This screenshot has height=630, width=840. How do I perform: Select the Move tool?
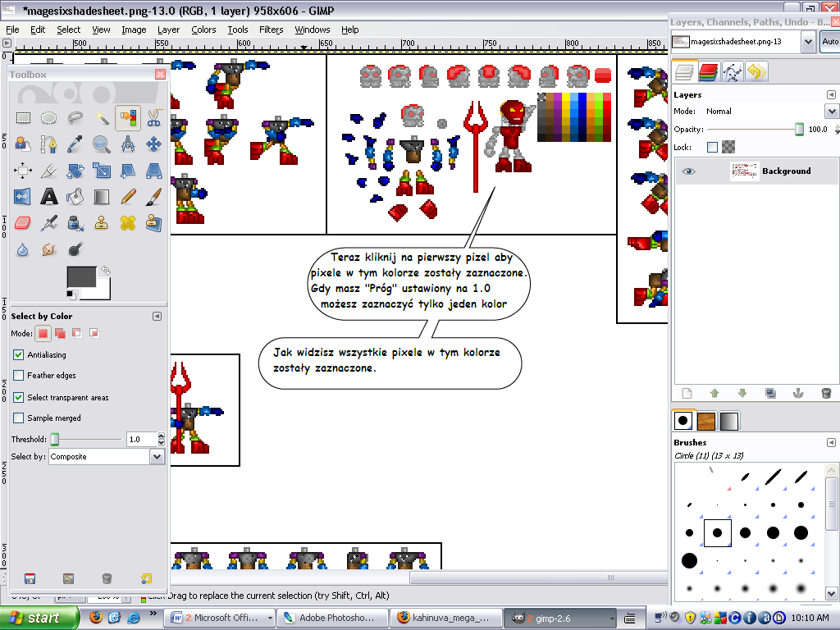pos(153,144)
